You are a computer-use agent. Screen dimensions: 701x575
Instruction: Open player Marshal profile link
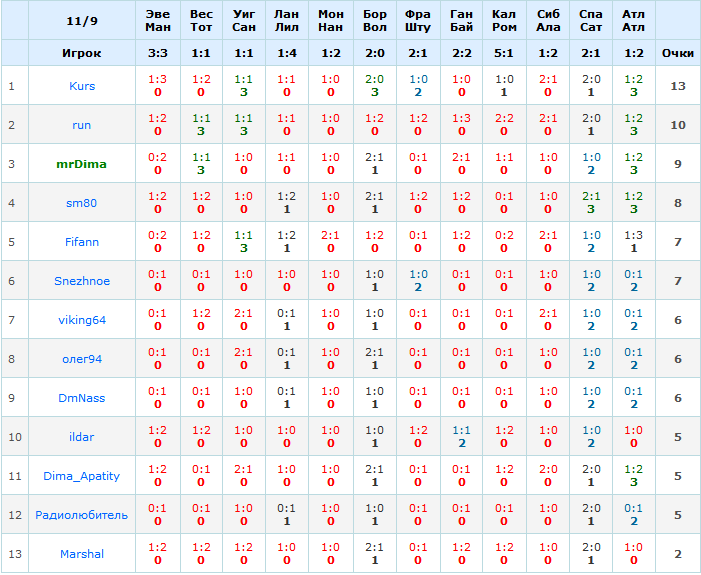82,554
